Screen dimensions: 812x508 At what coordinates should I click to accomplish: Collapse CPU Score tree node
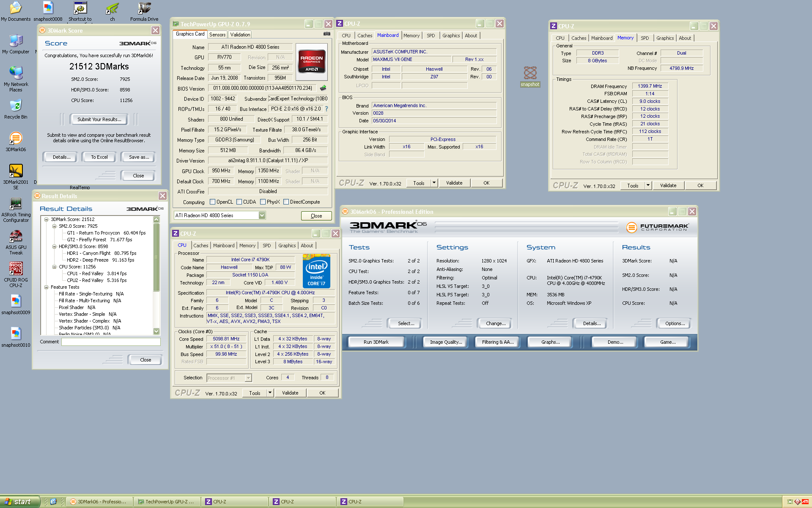[55, 267]
